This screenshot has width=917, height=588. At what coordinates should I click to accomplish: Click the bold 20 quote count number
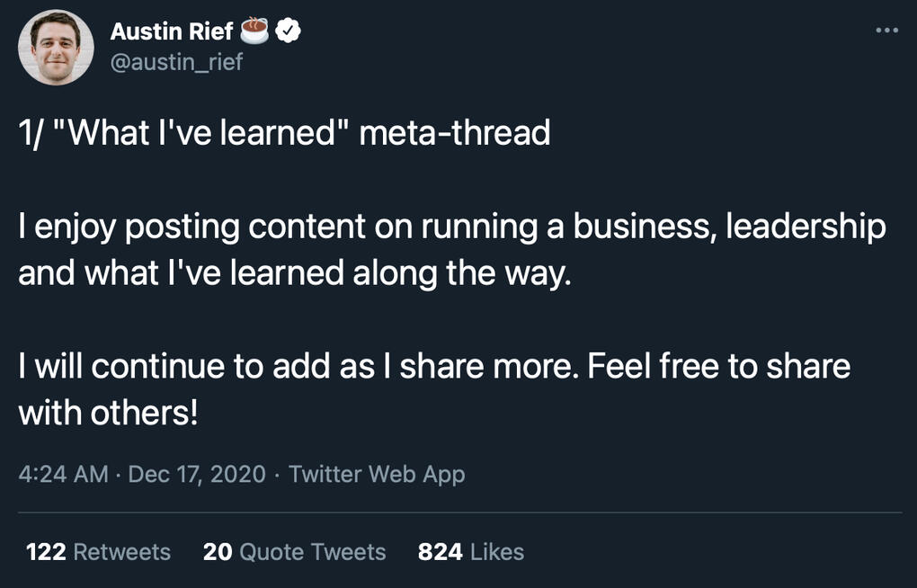click(218, 551)
